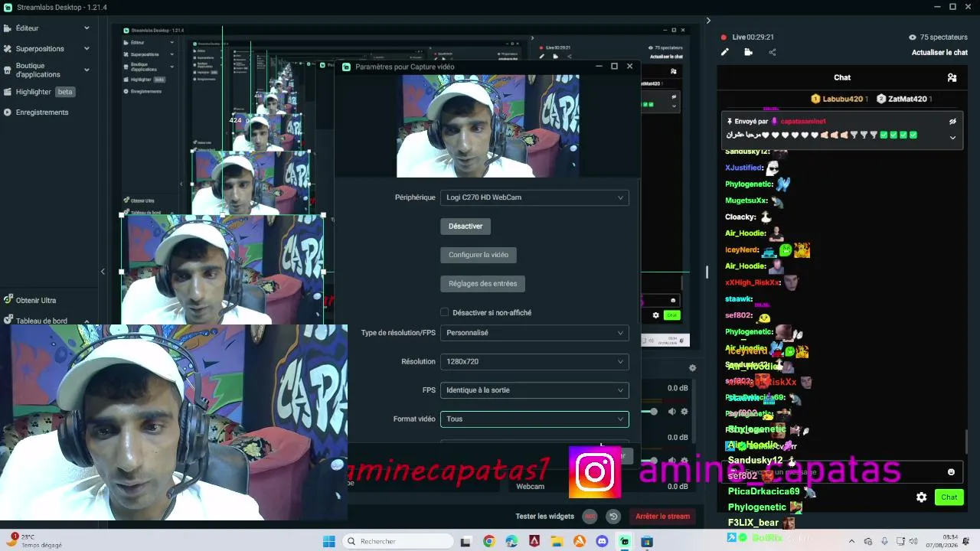Screen dimensions: 980x551
Task: Click the top mixer volume slider handle
Action: 653,412
